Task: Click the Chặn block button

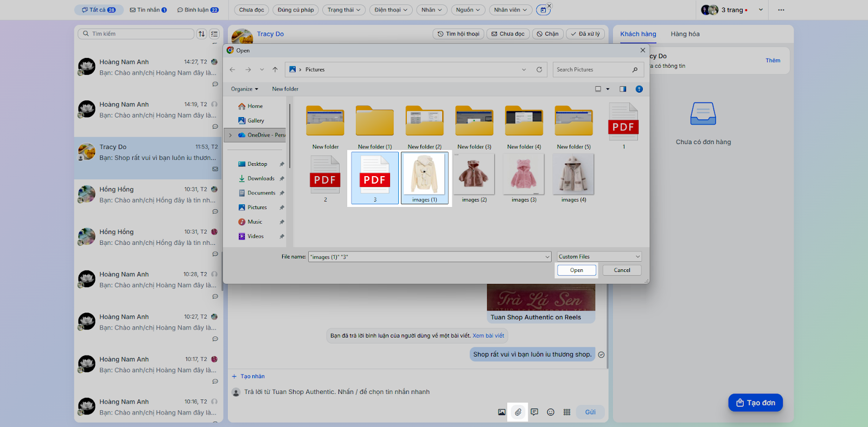Action: click(548, 34)
